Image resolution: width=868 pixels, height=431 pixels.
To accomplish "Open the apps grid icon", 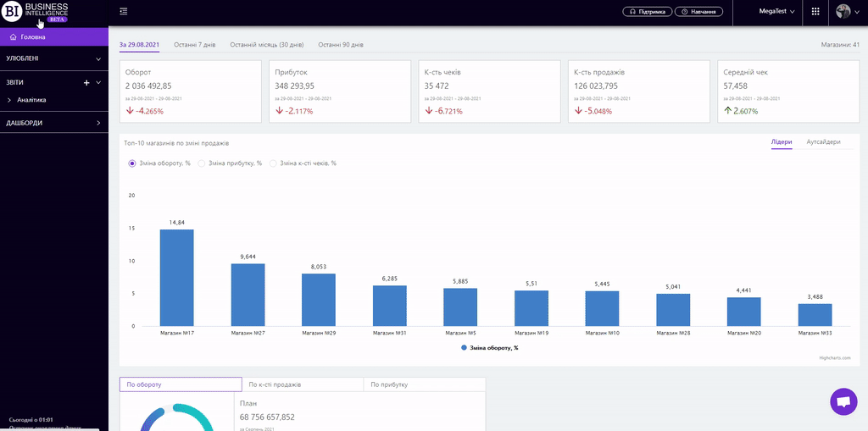I will coord(815,12).
